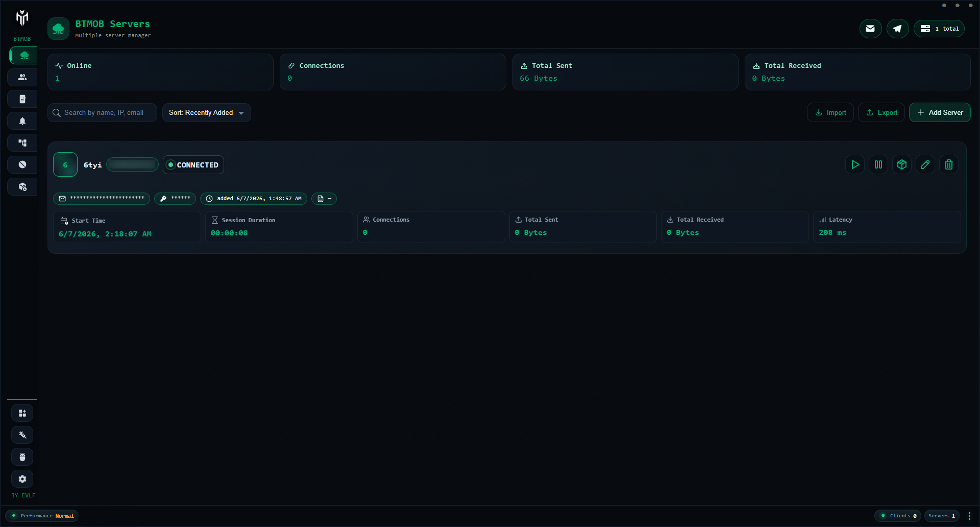The height and width of the screenshot is (527, 980).
Task: Click the masked password key chip
Action: (175, 199)
